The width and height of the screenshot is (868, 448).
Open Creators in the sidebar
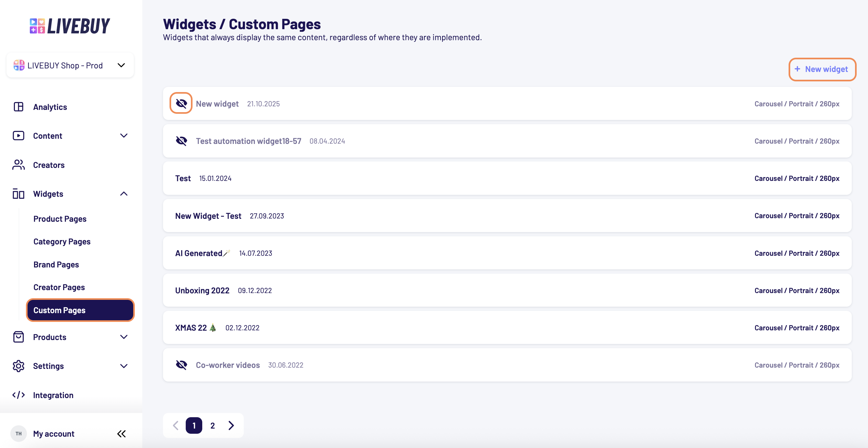click(49, 165)
